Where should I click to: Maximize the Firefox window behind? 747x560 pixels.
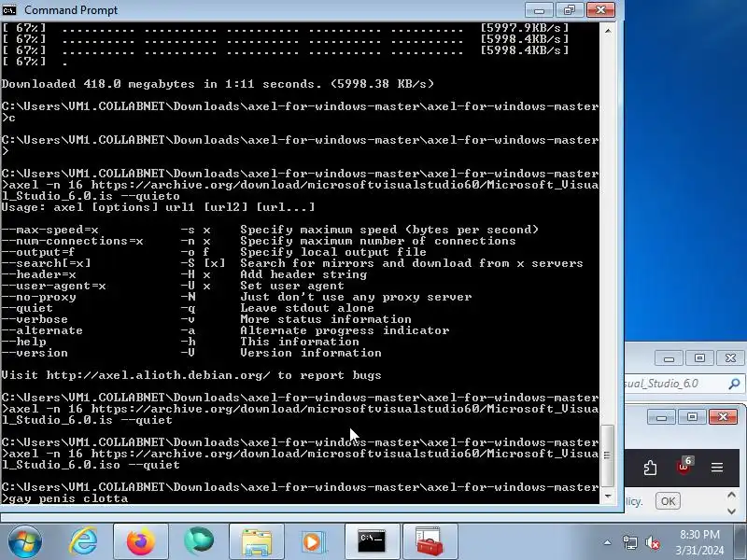(692, 417)
